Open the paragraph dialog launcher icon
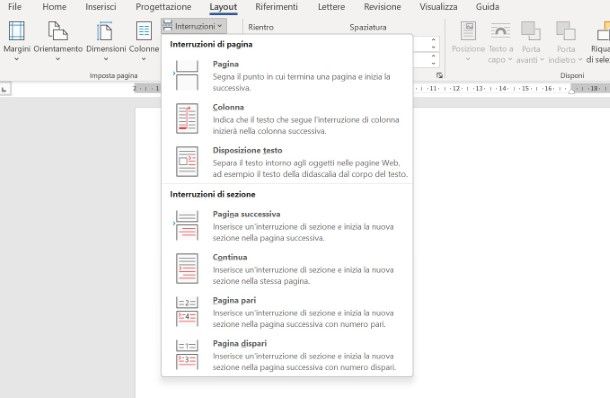The height and width of the screenshot is (398, 610). pos(439,75)
